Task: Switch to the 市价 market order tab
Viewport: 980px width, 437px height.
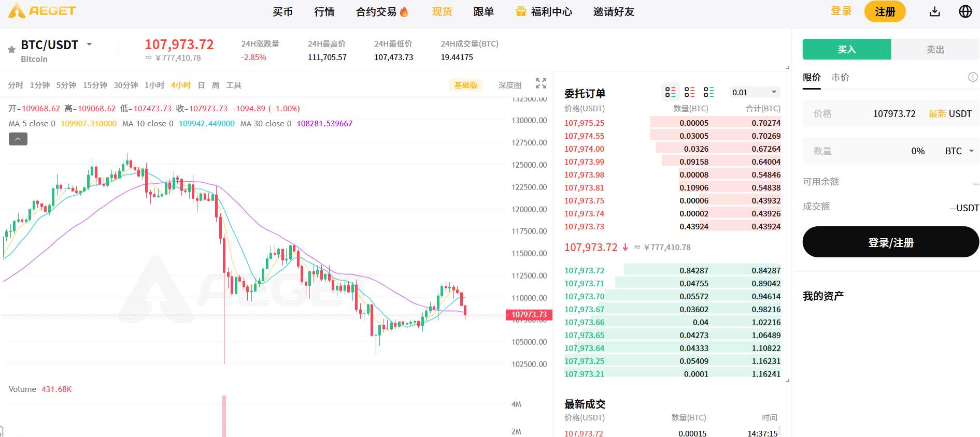Action: [840, 78]
